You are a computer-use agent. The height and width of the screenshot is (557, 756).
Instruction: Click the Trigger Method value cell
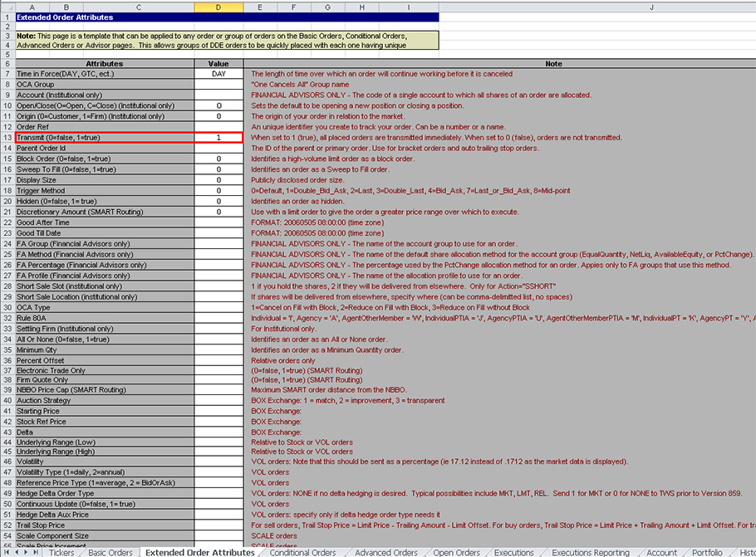click(x=218, y=191)
